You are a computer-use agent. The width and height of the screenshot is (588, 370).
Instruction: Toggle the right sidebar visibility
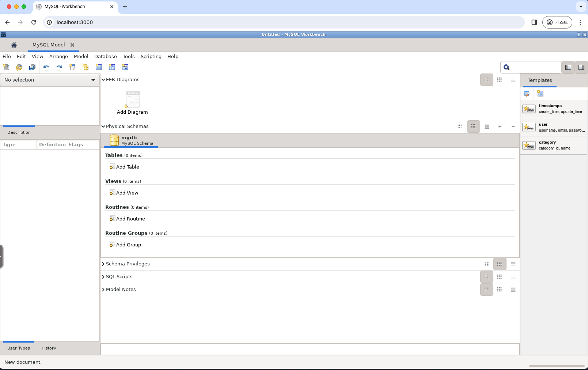click(581, 67)
